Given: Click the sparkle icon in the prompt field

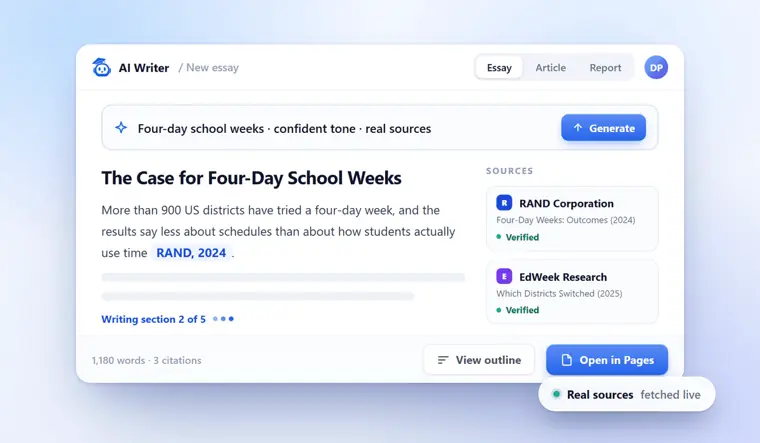Looking at the screenshot, I should point(121,128).
